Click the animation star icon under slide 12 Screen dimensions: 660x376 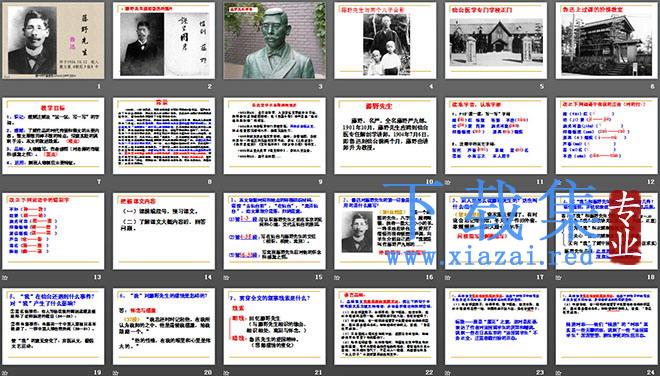[x=558, y=182]
